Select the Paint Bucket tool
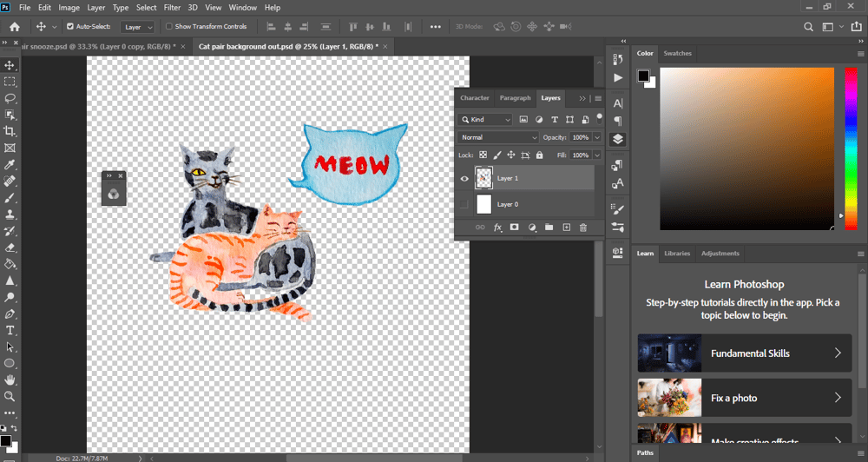868x462 pixels. click(10, 264)
